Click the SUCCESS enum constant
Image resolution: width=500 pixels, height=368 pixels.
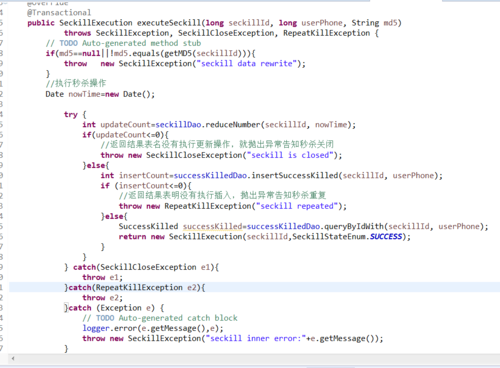coord(386,237)
